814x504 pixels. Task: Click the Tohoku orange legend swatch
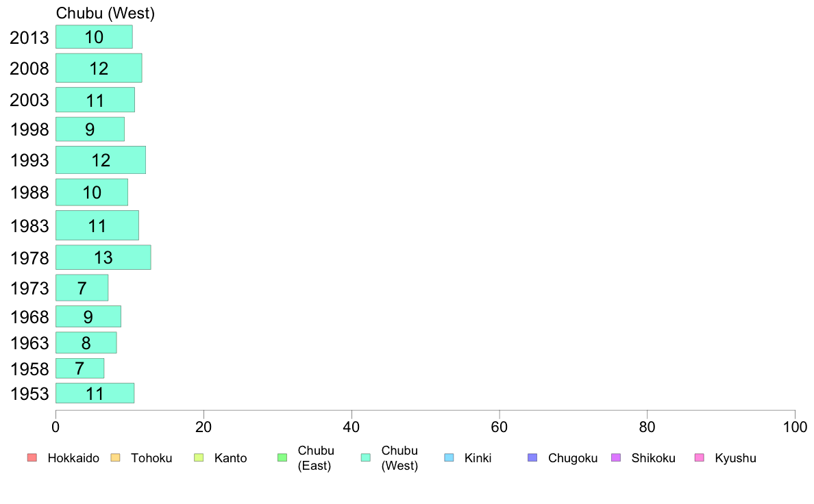click(115, 458)
